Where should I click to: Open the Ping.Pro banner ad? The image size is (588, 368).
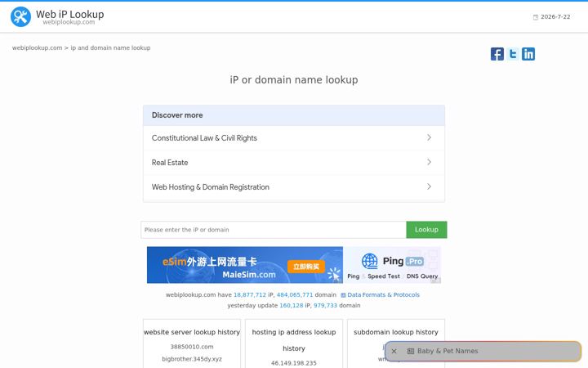click(x=392, y=265)
